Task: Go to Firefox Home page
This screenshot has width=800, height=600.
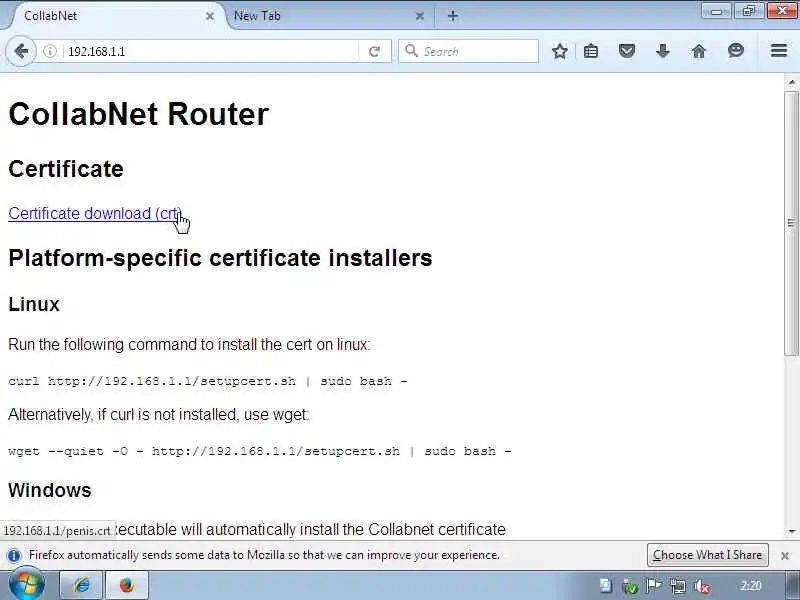Action: (x=699, y=51)
